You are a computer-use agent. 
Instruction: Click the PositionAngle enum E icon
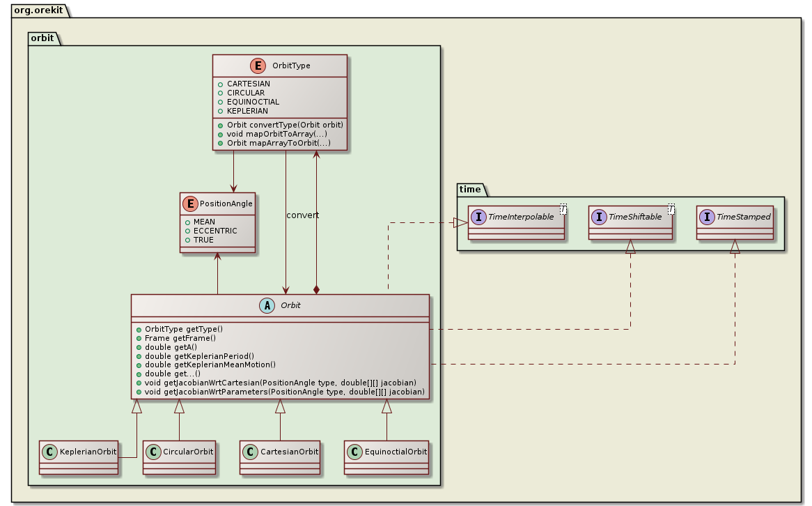tap(189, 204)
